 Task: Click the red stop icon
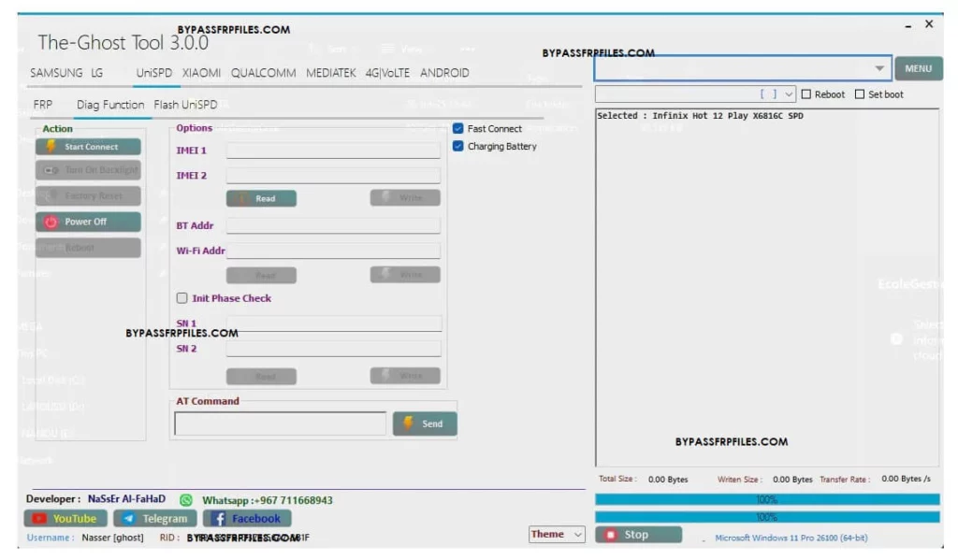click(610, 535)
